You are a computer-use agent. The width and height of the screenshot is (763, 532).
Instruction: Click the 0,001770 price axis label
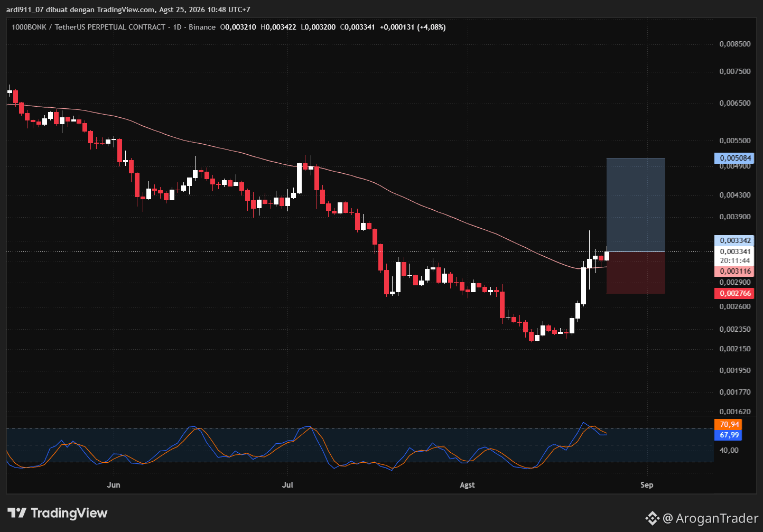point(735,392)
